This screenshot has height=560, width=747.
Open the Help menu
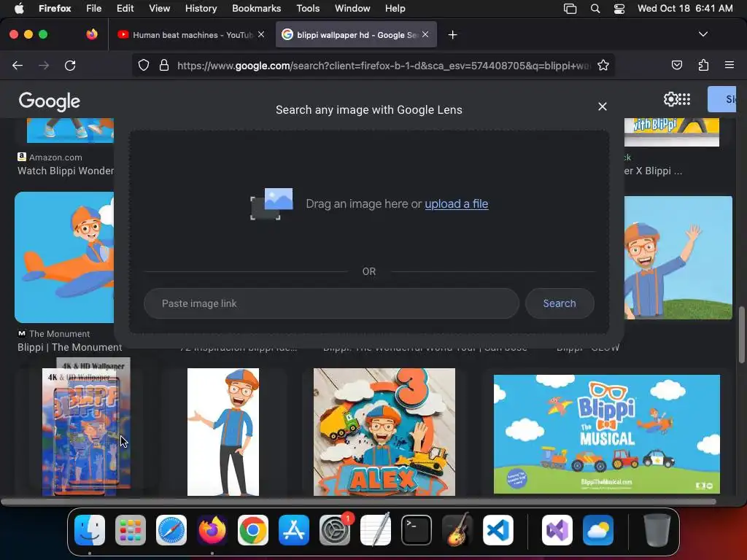click(395, 8)
